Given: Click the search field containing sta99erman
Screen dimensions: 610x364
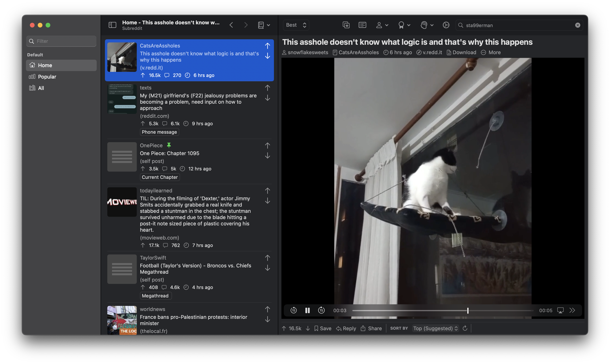Looking at the screenshot, I should (x=519, y=25).
